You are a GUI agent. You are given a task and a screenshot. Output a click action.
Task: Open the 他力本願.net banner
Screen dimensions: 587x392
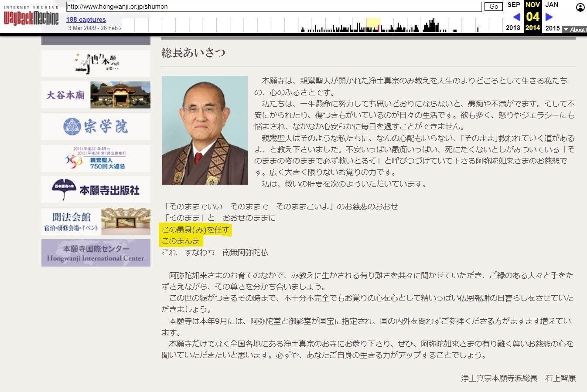point(96,63)
